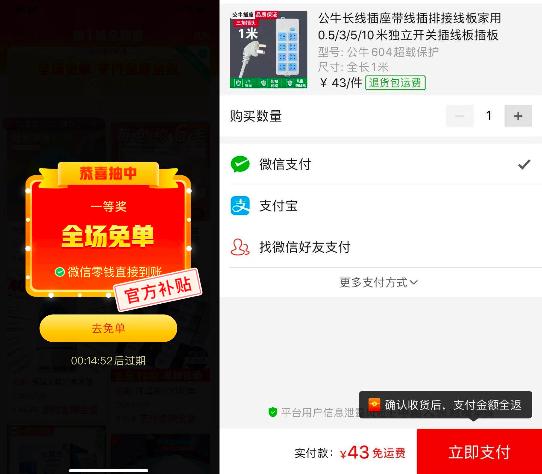Open the 公牛 power strip product thumbnail
The image size is (542, 474).
click(269, 49)
